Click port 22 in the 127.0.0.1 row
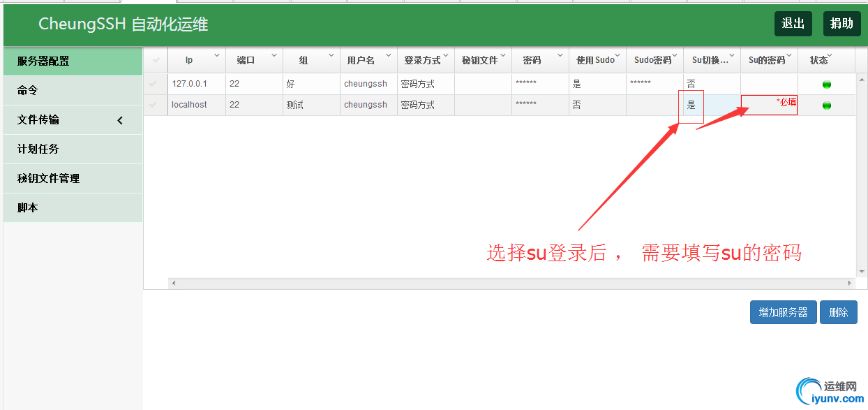The width and height of the screenshot is (868, 410). [254, 84]
